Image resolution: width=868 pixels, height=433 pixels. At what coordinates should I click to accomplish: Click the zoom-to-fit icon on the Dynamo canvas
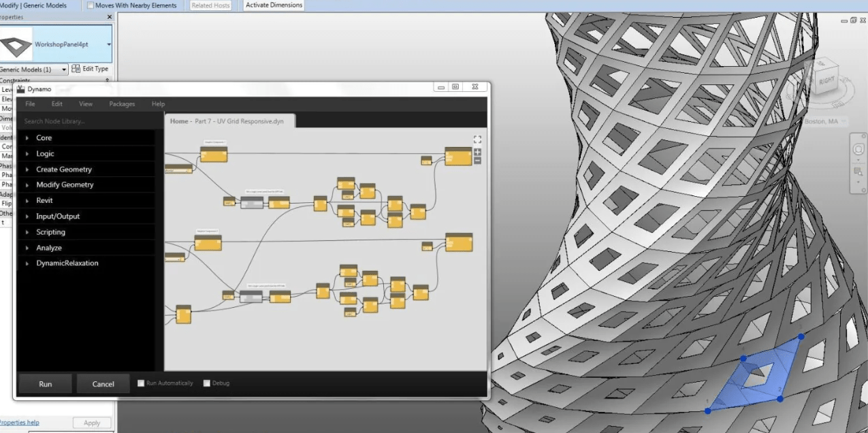click(477, 139)
